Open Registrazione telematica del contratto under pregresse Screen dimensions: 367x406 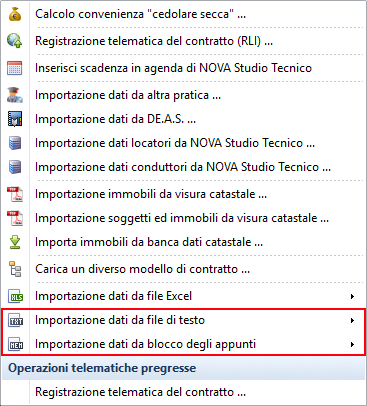183,392
